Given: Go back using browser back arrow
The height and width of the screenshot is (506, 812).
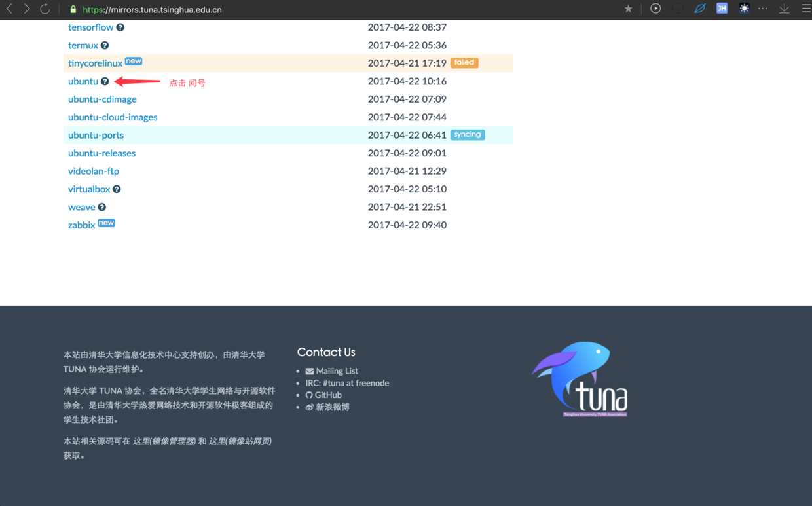Looking at the screenshot, I should (x=9, y=9).
